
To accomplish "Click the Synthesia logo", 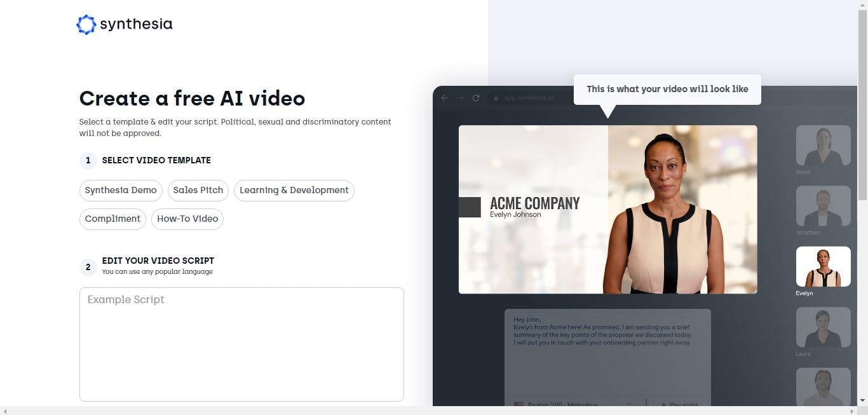I will (x=124, y=25).
